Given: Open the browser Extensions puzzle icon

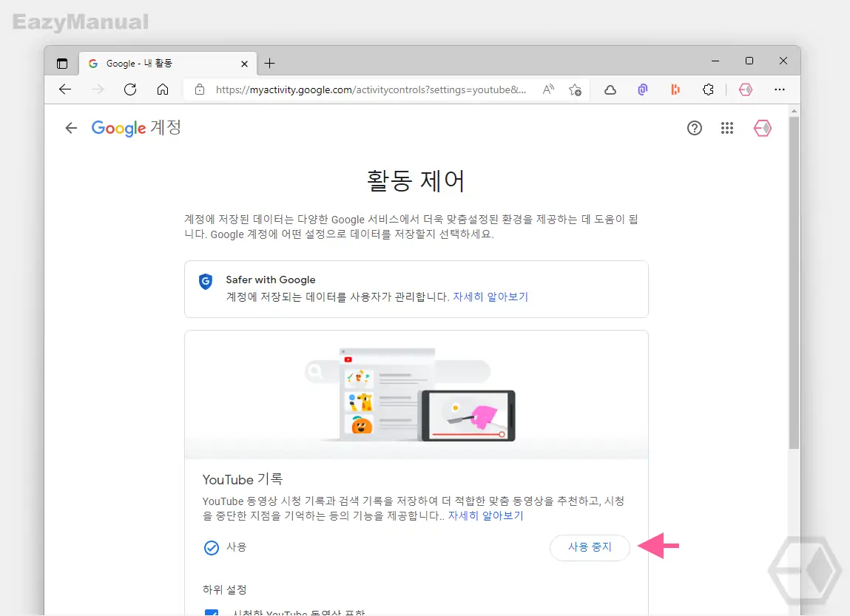Looking at the screenshot, I should point(708,90).
